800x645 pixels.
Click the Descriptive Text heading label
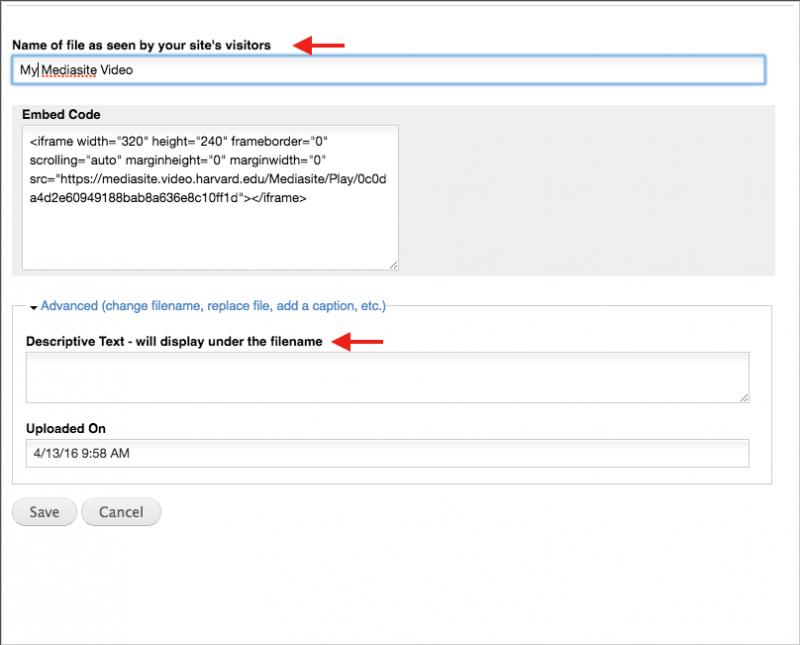pyautogui.click(x=174, y=341)
